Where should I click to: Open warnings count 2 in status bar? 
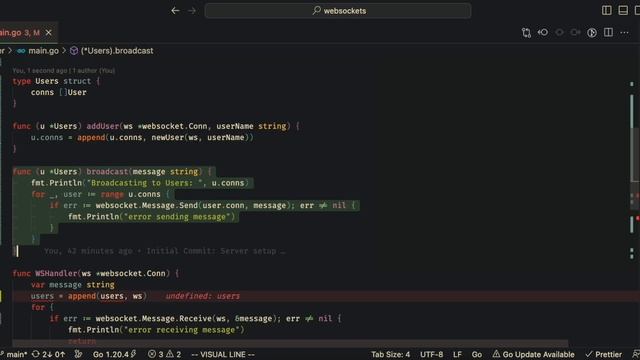tap(173, 354)
